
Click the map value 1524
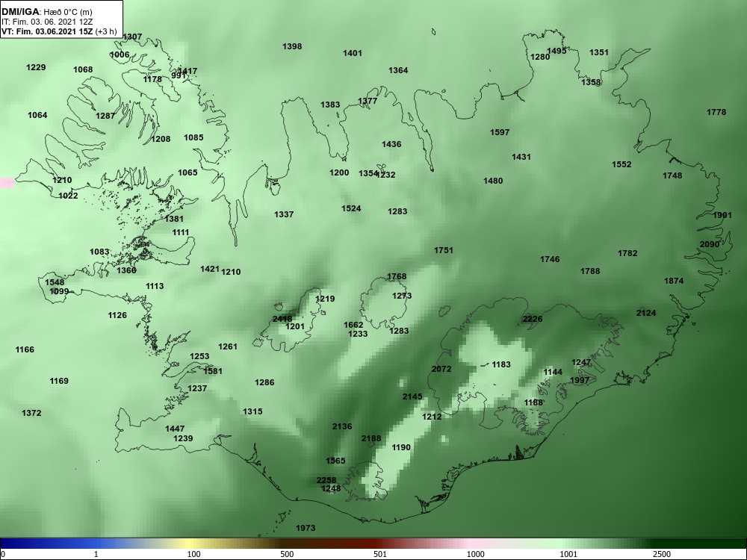[x=351, y=208]
